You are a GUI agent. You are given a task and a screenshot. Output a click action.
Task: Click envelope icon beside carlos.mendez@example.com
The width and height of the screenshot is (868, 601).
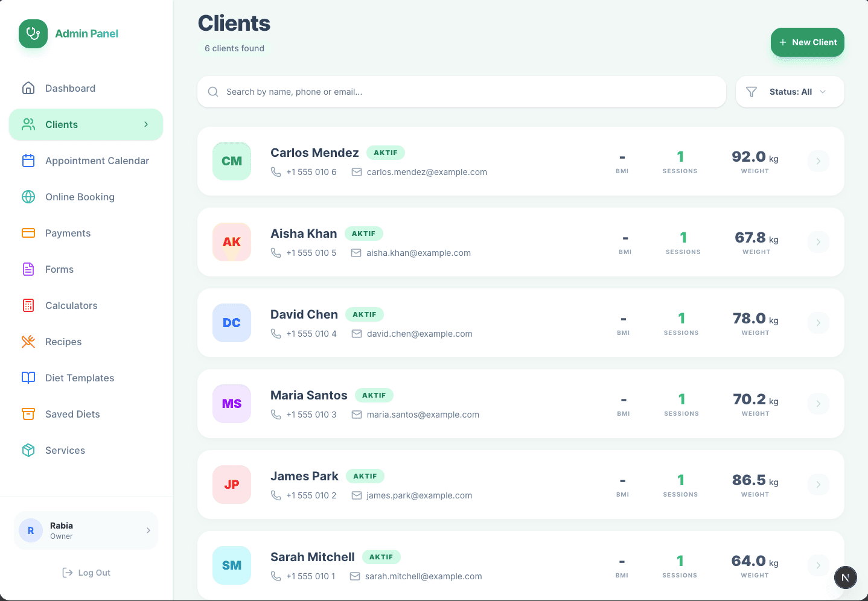[x=357, y=172]
